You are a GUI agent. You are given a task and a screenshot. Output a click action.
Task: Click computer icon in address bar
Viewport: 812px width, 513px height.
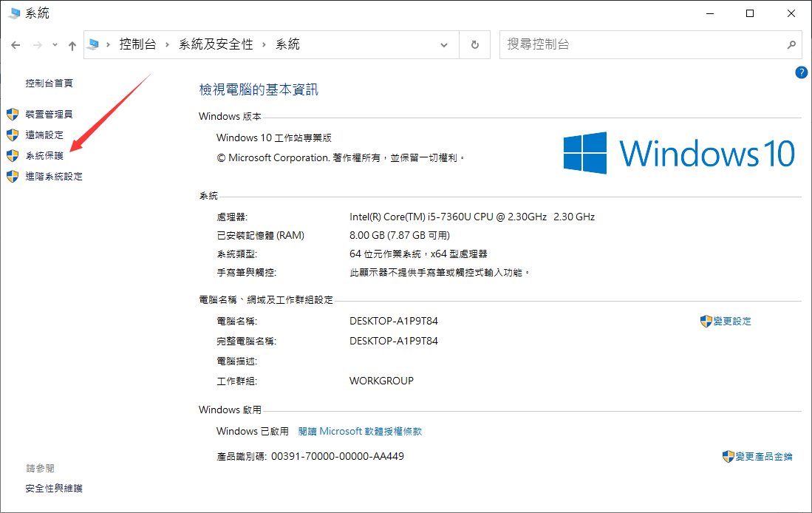tap(93, 44)
